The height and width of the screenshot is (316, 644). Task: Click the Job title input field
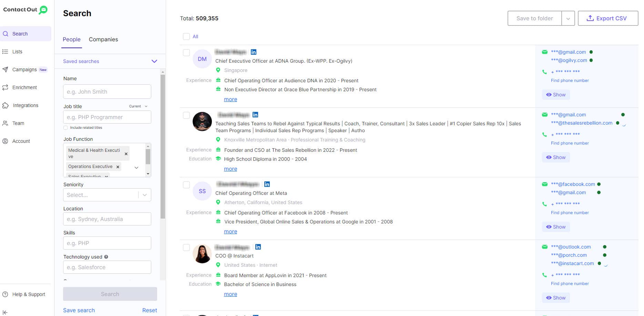(x=107, y=117)
